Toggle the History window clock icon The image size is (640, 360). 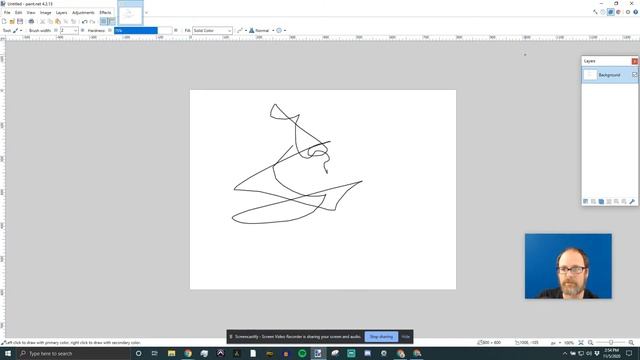pyautogui.click(x=603, y=12)
